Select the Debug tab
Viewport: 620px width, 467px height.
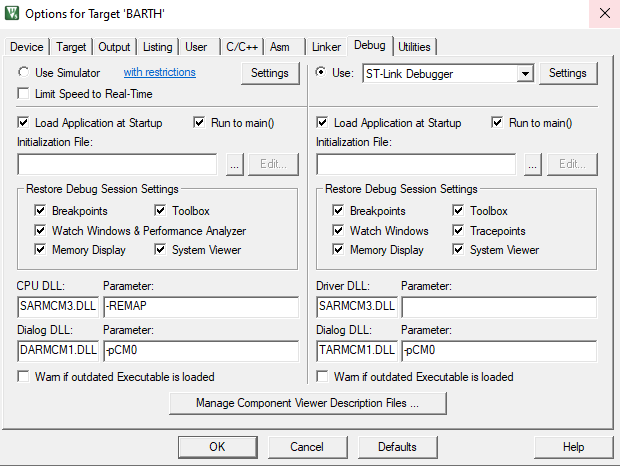[369, 45]
